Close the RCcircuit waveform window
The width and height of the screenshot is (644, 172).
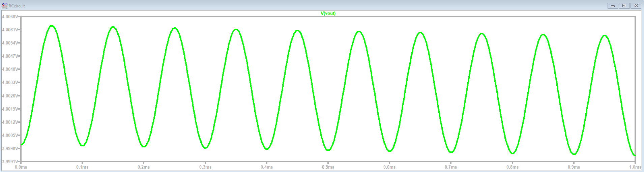pos(636,6)
